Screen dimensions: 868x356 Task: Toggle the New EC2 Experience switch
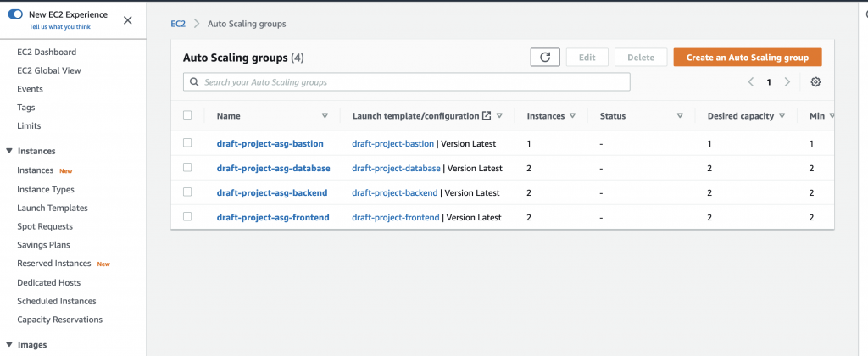tap(15, 14)
